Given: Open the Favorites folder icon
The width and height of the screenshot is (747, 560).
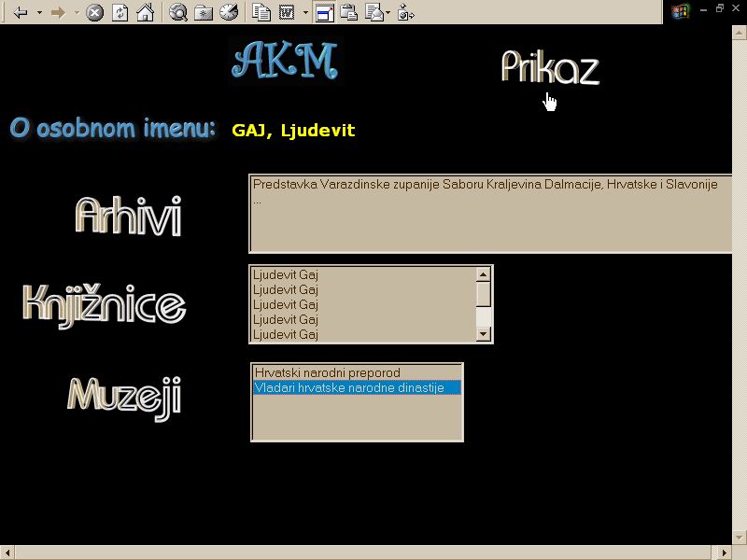Looking at the screenshot, I should click(204, 13).
